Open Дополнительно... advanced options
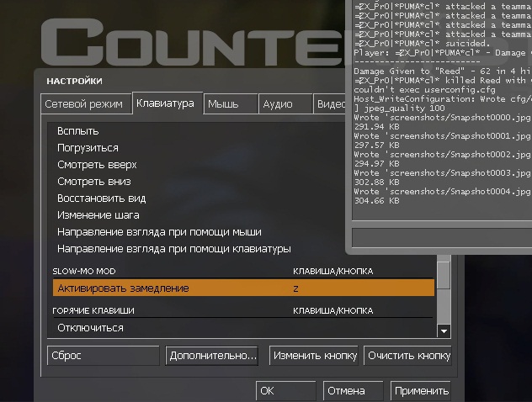 coord(211,356)
